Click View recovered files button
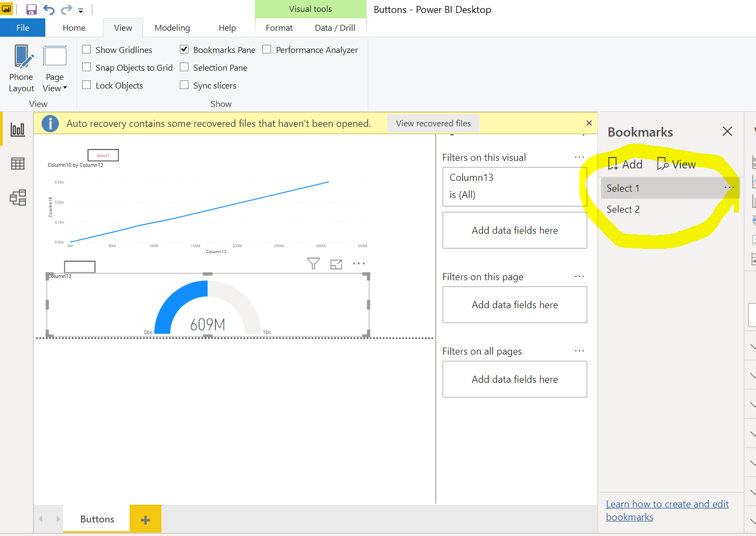 (433, 124)
